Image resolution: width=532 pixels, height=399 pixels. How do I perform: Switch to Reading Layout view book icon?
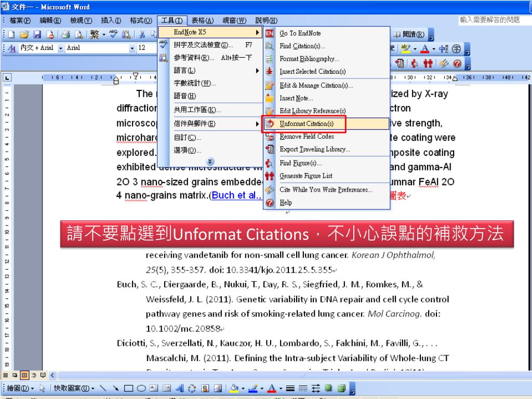coord(43,375)
